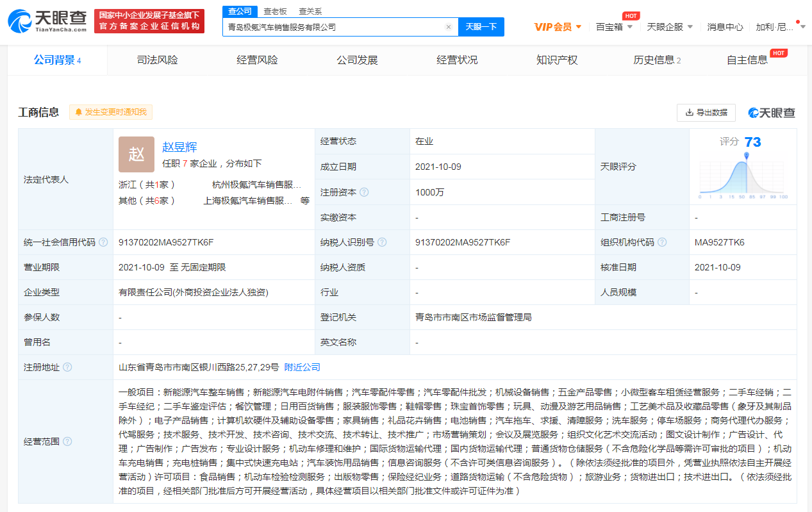
Task: Click the bell icon on 发生变更时通知我
Action: tap(80, 112)
